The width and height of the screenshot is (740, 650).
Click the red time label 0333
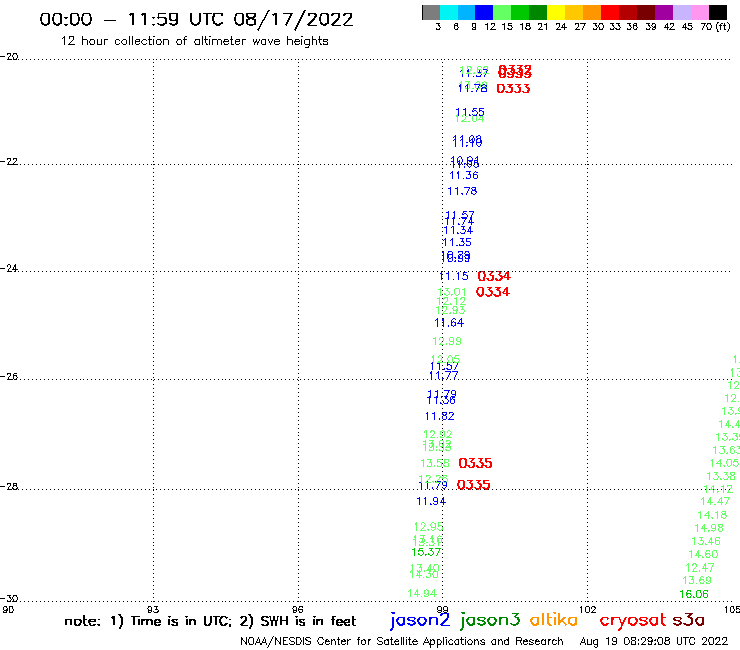[x=513, y=89]
